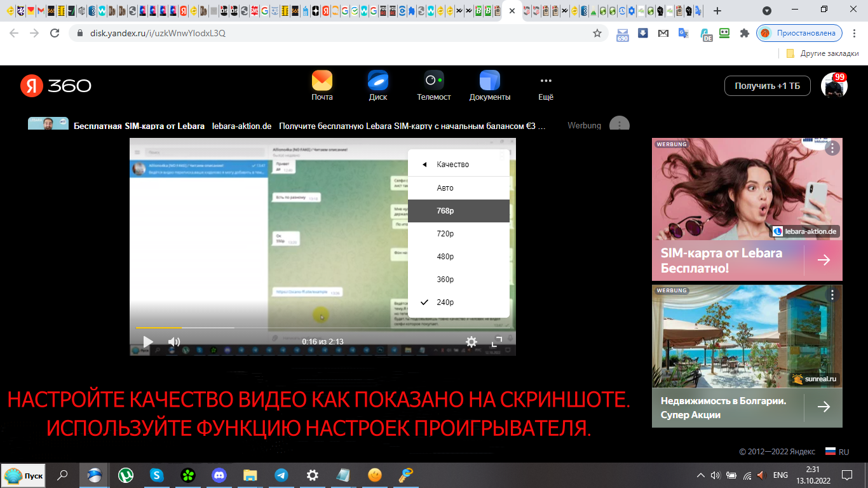Choose 720p video quality
The width and height of the screenshot is (868, 488).
click(x=459, y=234)
